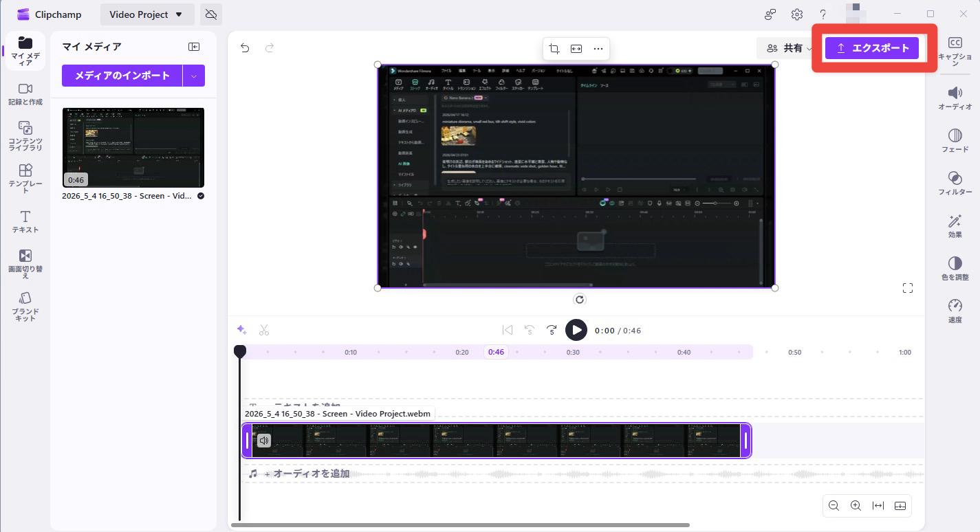Click the collapse timeline icon
Viewport: 980px width, 532px height.
(900, 506)
